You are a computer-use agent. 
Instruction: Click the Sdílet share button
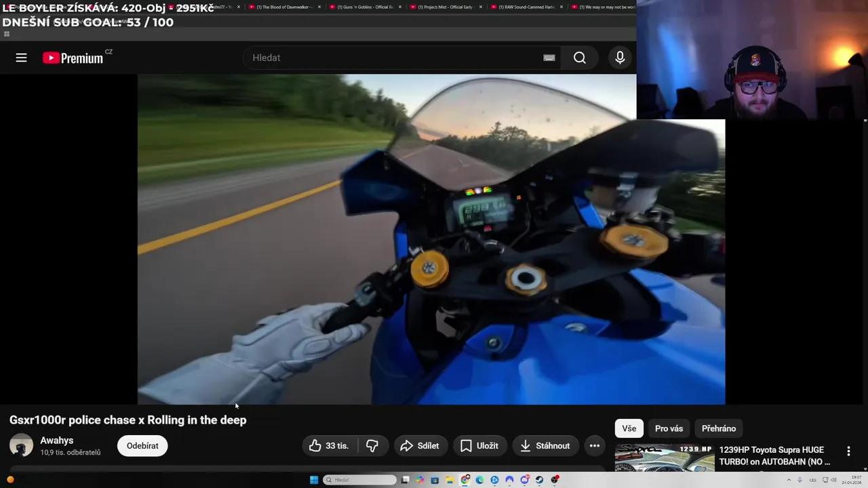coord(420,445)
